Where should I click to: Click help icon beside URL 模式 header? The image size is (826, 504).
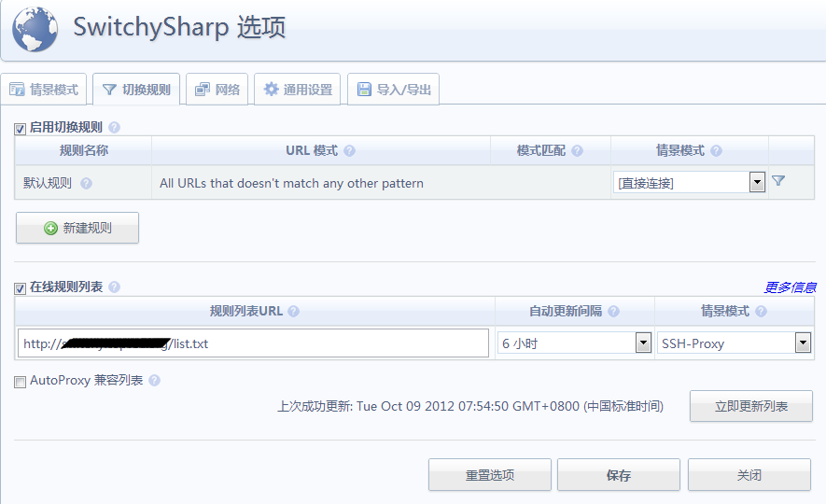coord(349,151)
